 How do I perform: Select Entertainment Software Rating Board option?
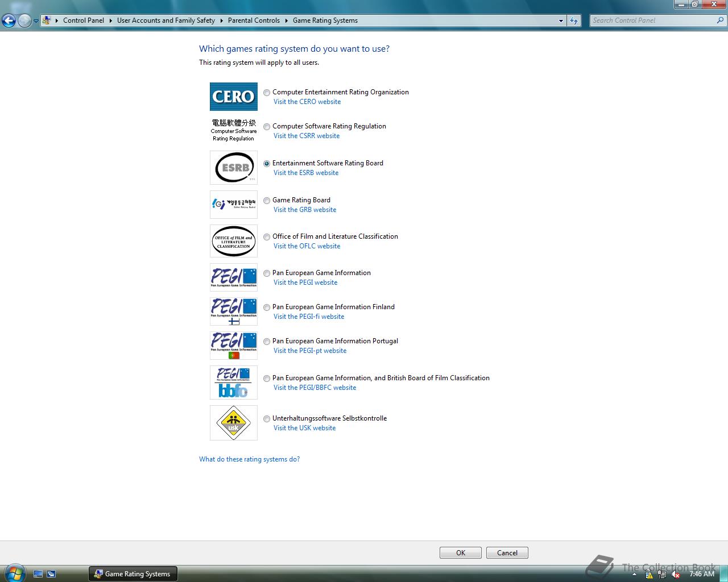click(267, 164)
